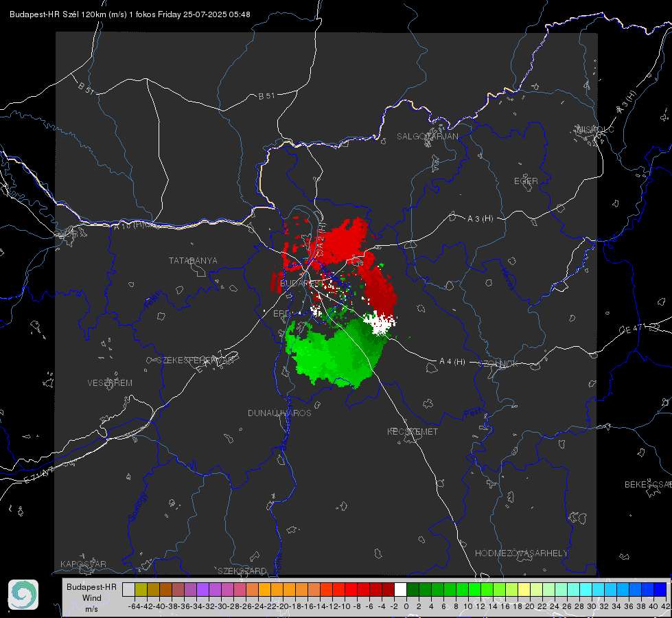
Task: Click the legend value 0
Action: coord(406,606)
